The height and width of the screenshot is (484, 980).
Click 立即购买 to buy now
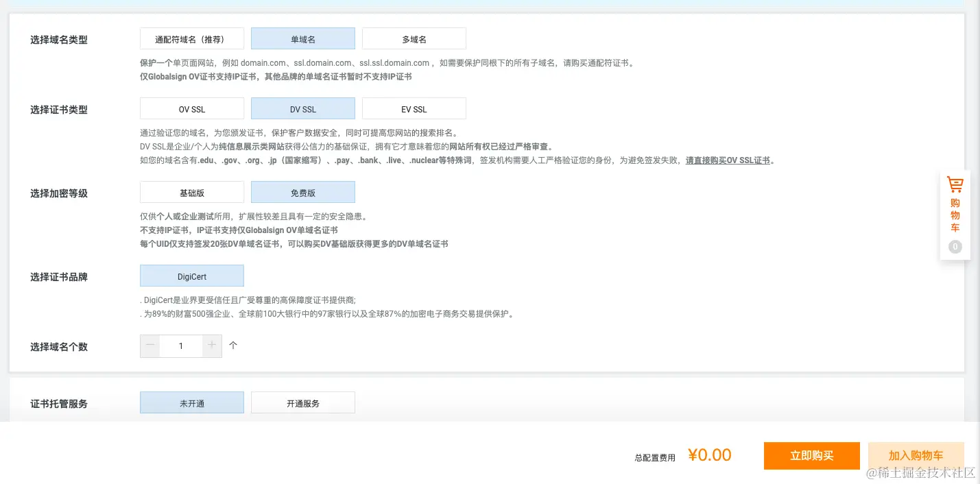tap(812, 456)
